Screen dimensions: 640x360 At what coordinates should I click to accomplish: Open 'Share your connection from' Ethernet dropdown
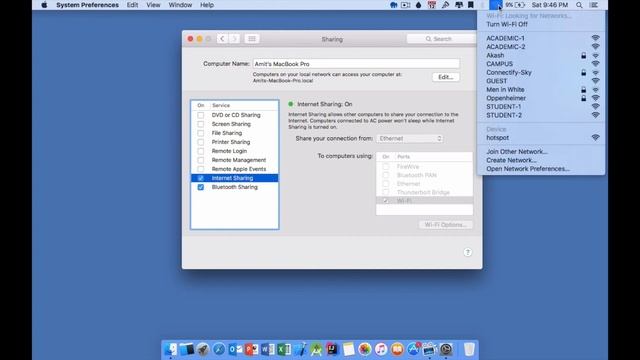pyautogui.click(x=410, y=138)
